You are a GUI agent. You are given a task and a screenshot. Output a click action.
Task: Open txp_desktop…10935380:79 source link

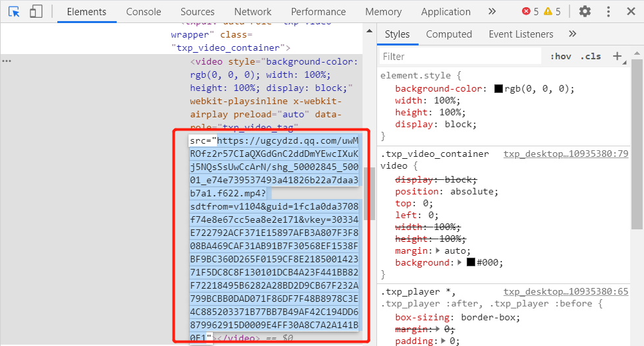coord(566,154)
